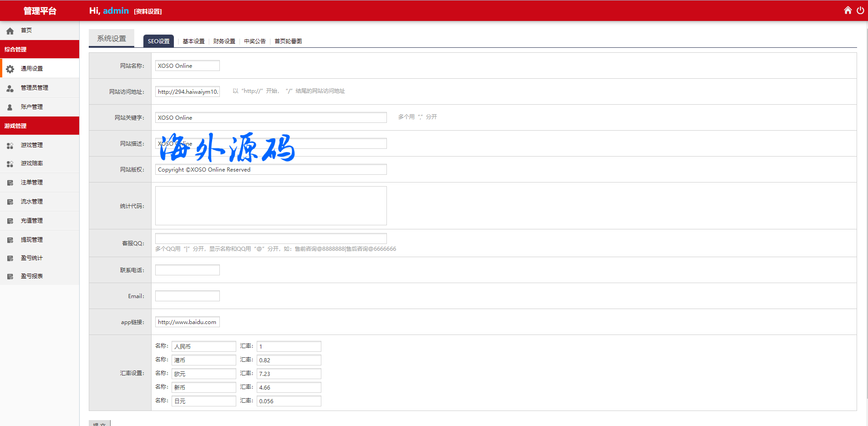Open the 首页 sidebar home icon
Screen dimensions: 868x426
10,31
